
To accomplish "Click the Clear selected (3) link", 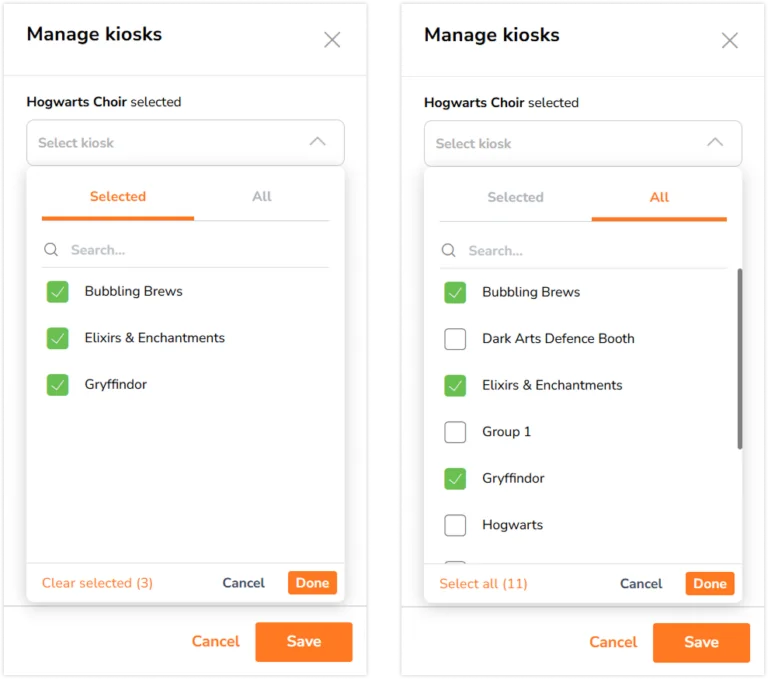I will (97, 583).
